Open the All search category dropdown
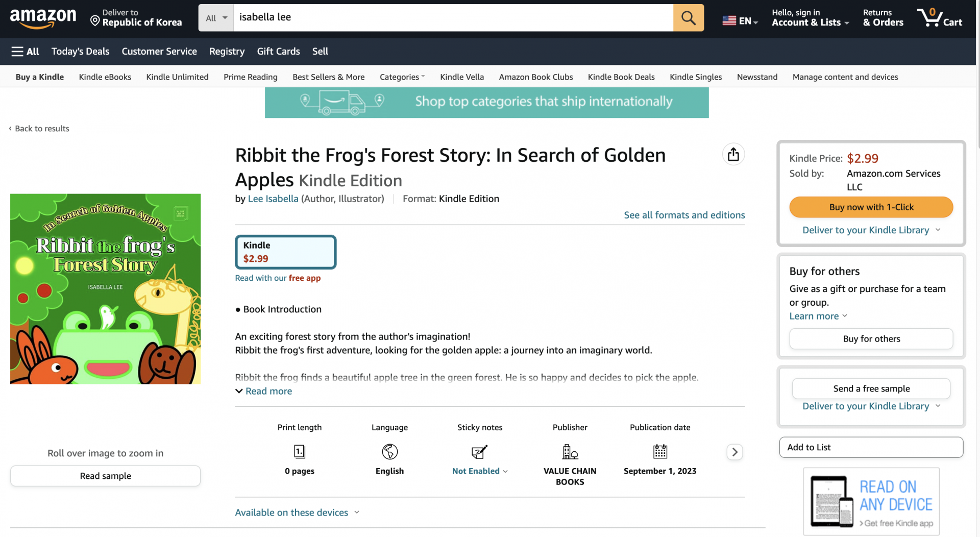The image size is (980, 537). [x=216, y=18]
